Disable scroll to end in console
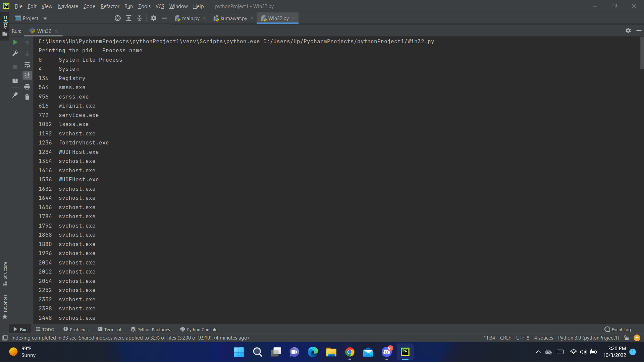This screenshot has width=644, height=362. 27,75
